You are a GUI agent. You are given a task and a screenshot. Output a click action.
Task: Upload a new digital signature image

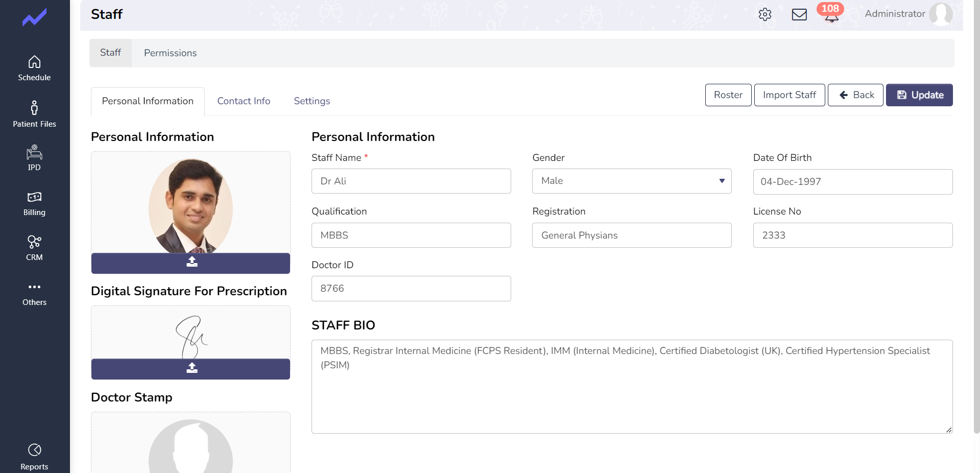[x=190, y=369]
